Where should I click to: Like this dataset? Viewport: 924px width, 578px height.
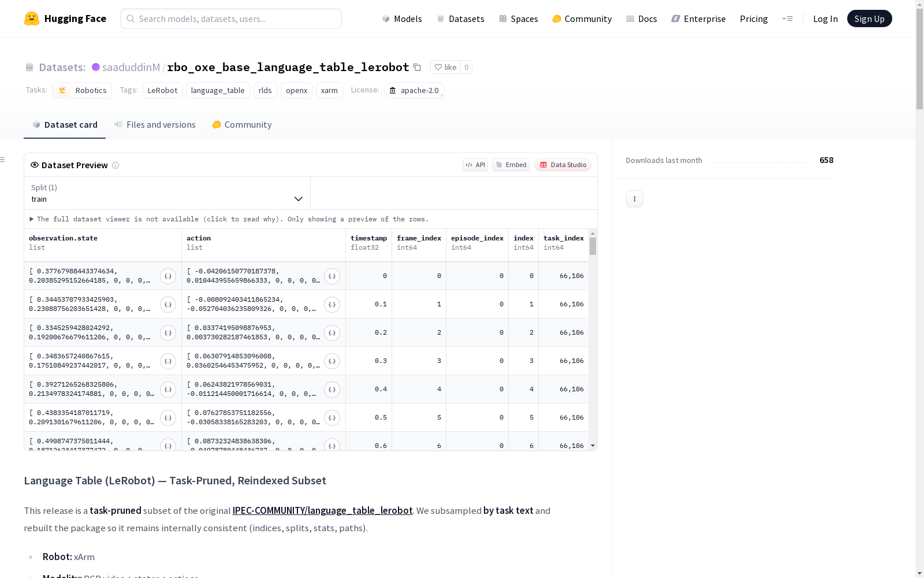click(x=445, y=67)
